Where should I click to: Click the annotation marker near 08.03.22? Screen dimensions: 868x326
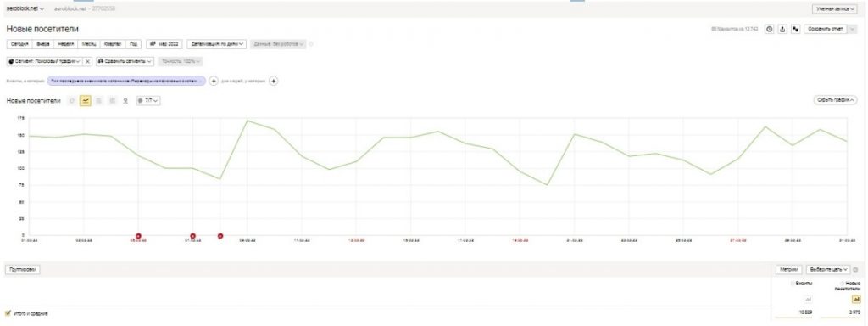(x=220, y=236)
